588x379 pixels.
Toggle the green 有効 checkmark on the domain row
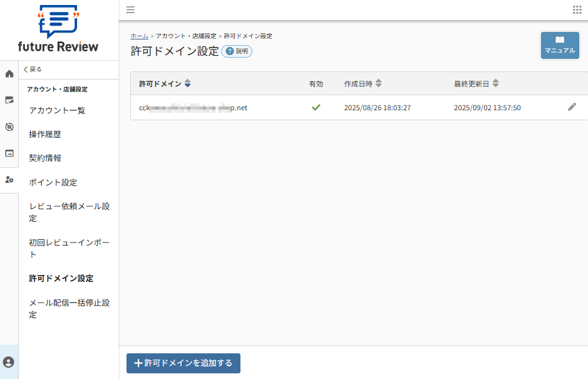pos(316,106)
